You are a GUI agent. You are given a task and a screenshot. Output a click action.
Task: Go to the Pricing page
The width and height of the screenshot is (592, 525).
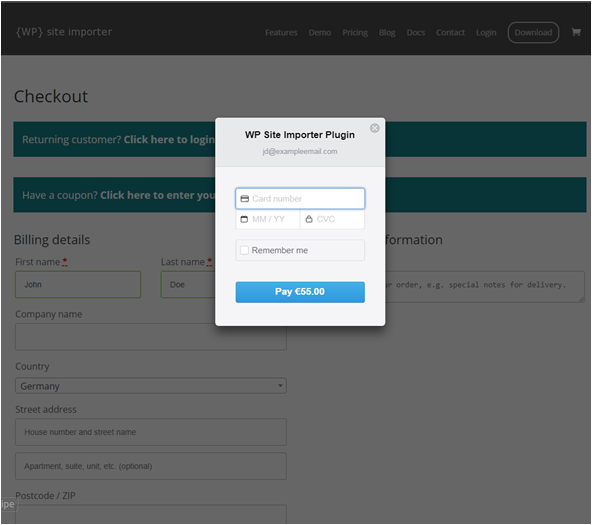coord(355,32)
